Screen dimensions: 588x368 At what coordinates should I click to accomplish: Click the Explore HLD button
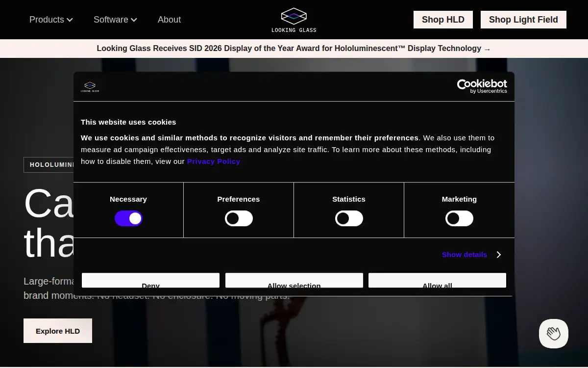click(x=58, y=331)
